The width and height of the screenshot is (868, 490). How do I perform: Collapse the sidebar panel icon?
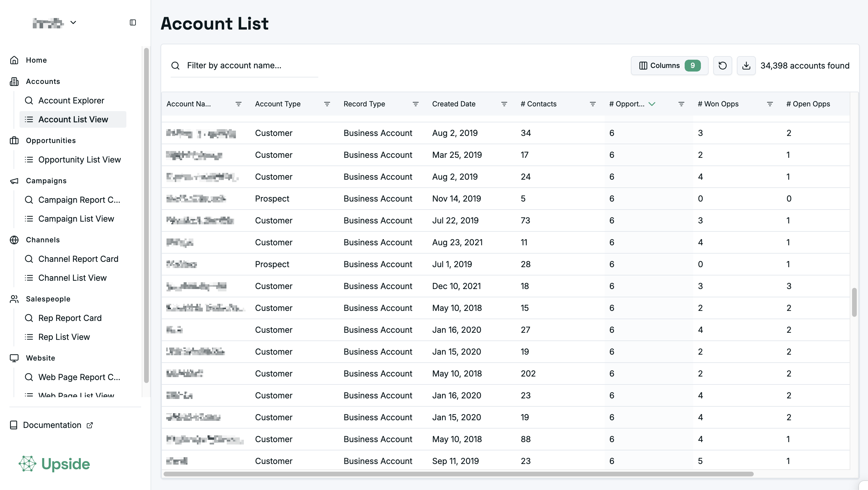coord(133,22)
